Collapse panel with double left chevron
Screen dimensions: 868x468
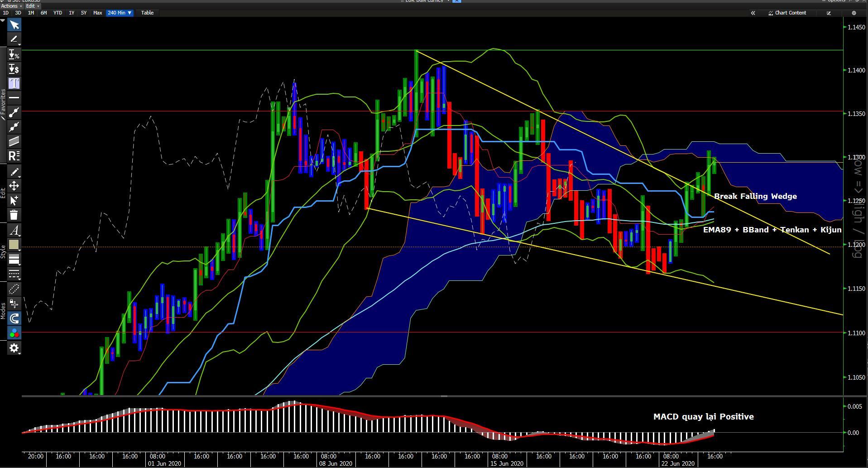pos(753,13)
